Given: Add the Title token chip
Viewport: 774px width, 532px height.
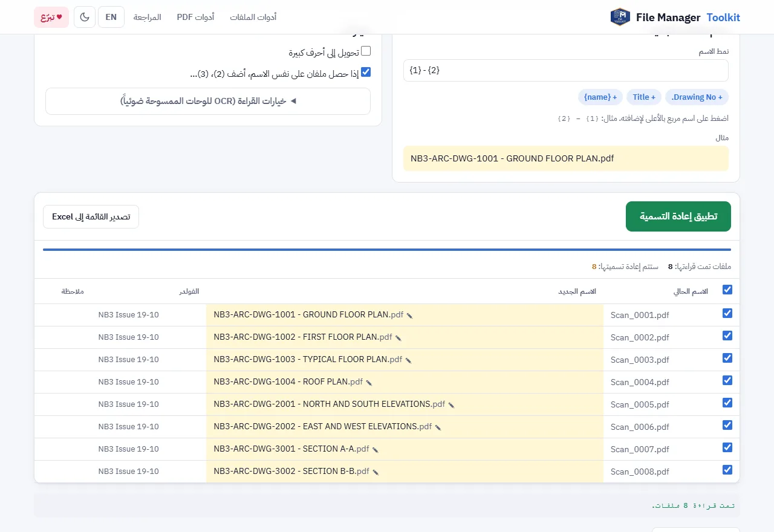Looking at the screenshot, I should coord(644,97).
